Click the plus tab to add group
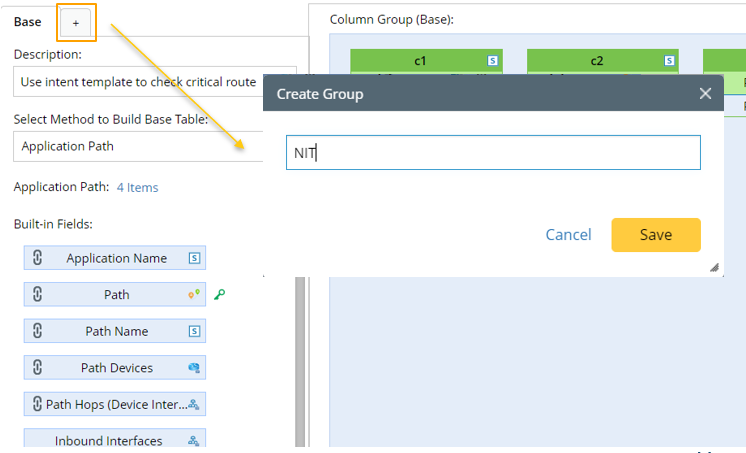 click(x=76, y=22)
